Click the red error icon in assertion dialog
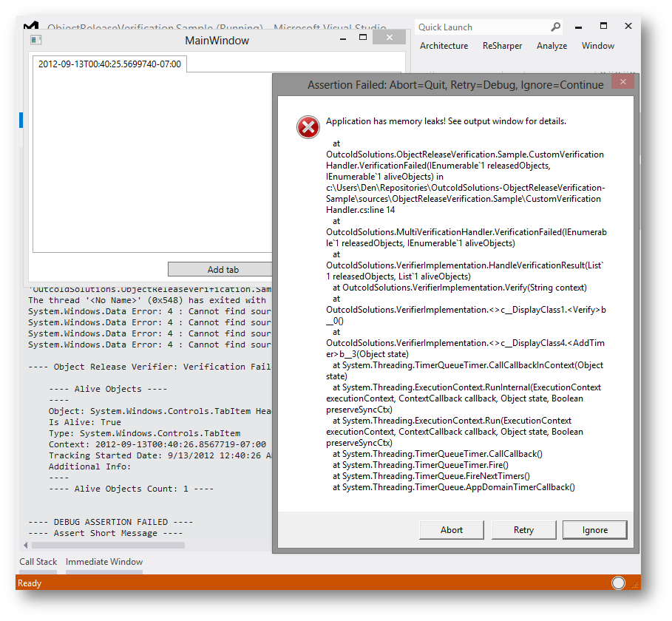Image resolution: width=672 pixels, height=621 pixels. (308, 127)
